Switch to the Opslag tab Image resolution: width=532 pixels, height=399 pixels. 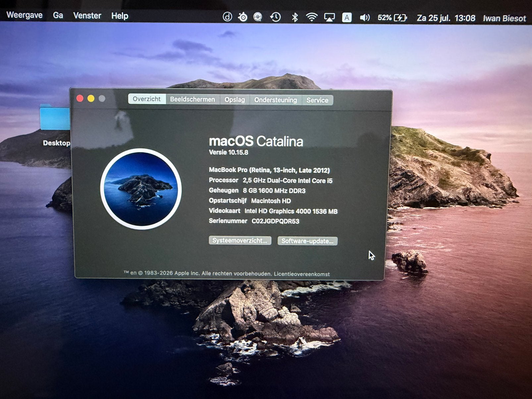tap(235, 100)
